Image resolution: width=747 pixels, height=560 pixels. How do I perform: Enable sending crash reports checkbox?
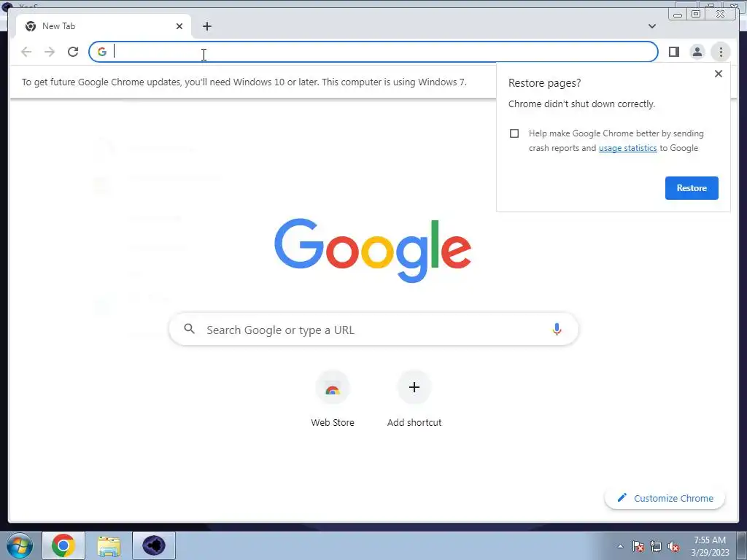coord(514,133)
